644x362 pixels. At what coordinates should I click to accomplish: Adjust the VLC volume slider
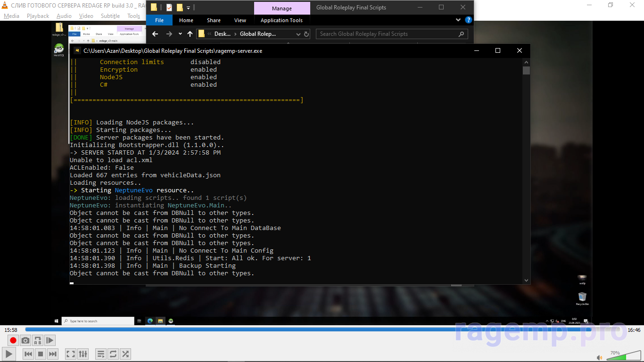[x=623, y=356]
